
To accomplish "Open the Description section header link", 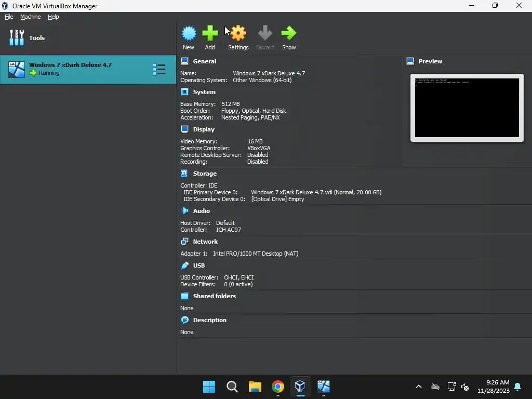I will [210, 320].
